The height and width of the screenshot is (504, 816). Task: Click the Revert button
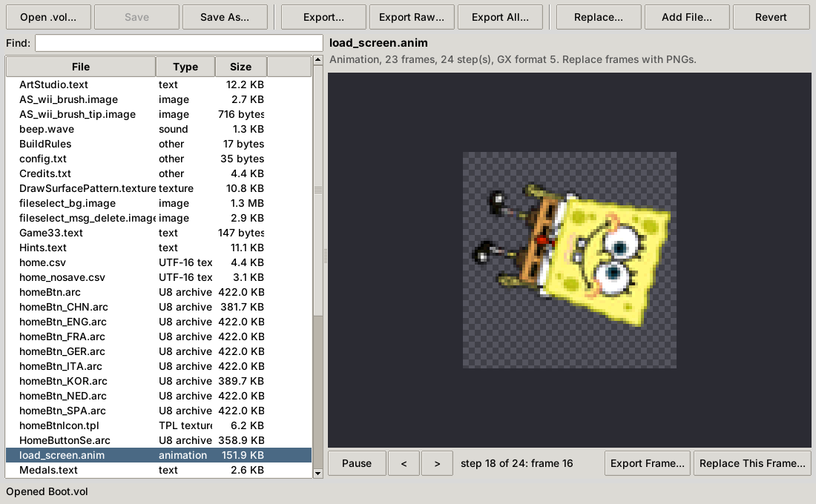click(x=771, y=17)
